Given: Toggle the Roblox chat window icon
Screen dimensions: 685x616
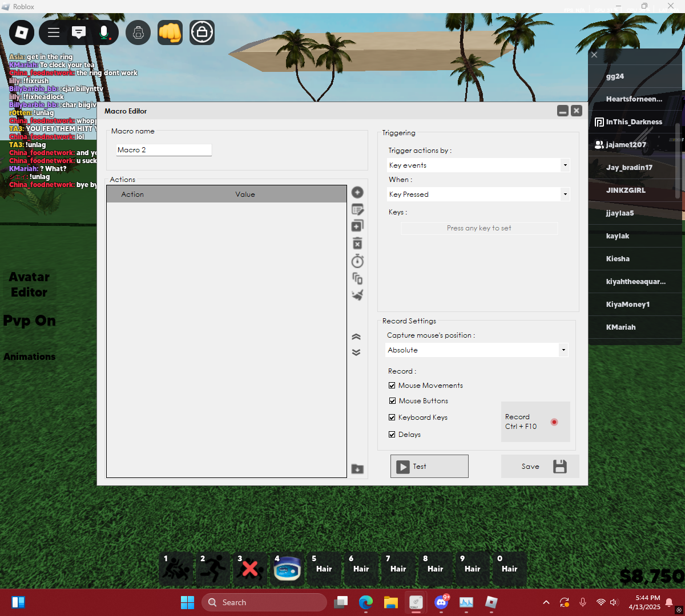Looking at the screenshot, I should (79, 33).
